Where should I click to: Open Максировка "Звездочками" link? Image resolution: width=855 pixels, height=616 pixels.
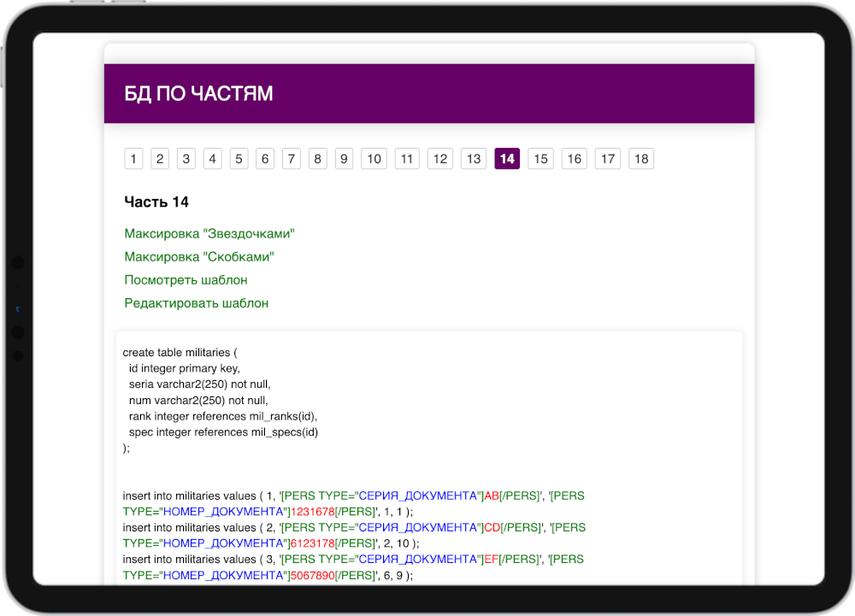tap(209, 234)
